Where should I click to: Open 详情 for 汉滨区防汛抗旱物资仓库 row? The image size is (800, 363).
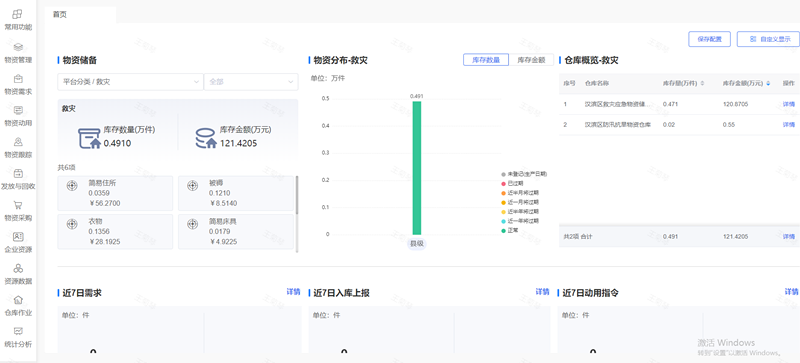coord(789,125)
